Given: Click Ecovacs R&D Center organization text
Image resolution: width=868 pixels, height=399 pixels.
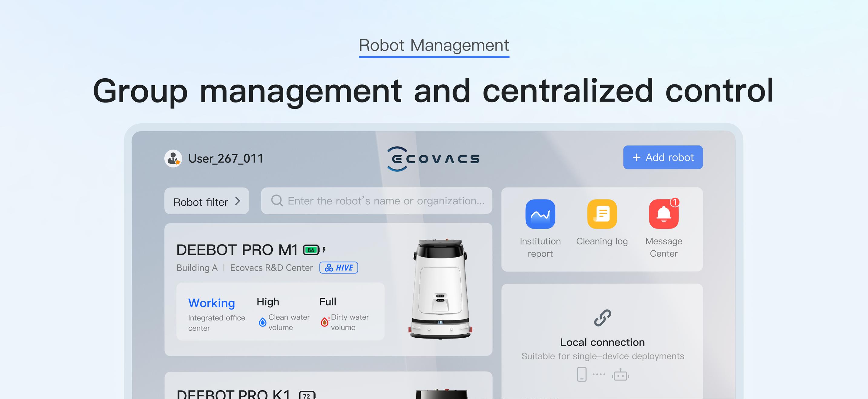Looking at the screenshot, I should click(271, 268).
